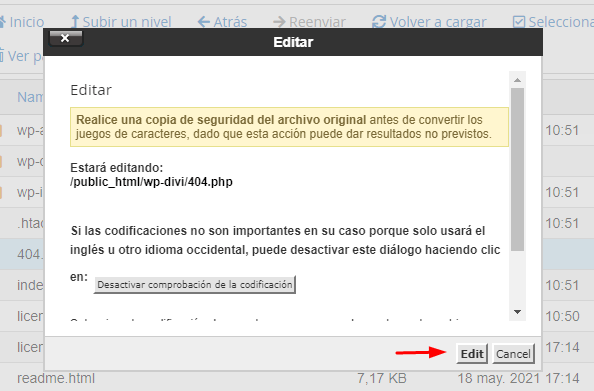Click the dialog scrollbar thumb
The image size is (594, 391).
click(517, 169)
